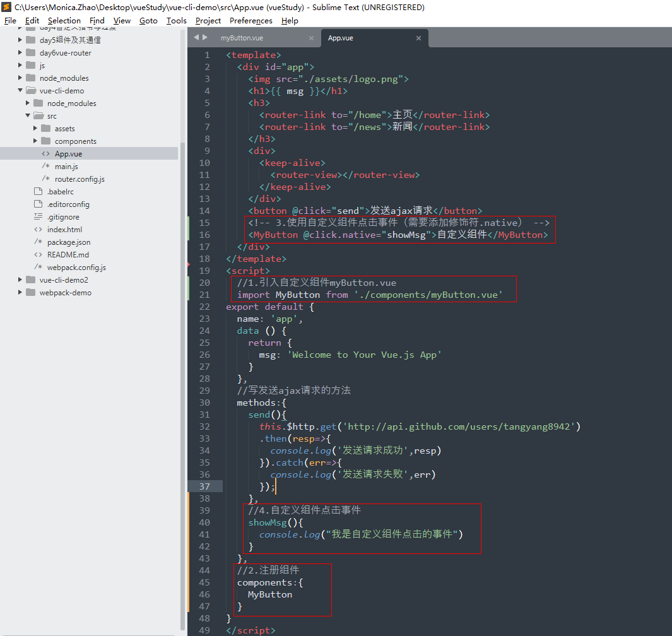
Task: Click the .babelrc document icon
Action: (x=38, y=191)
